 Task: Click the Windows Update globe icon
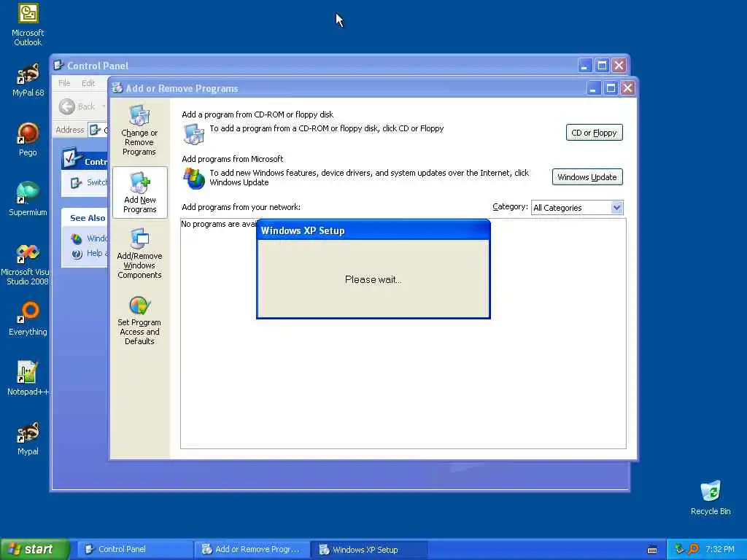(194, 178)
